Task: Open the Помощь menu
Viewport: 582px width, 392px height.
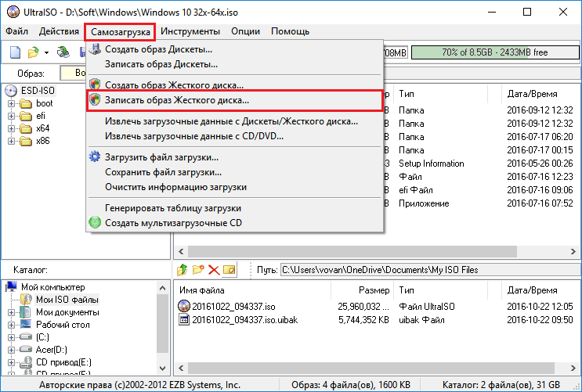Action: tap(291, 31)
